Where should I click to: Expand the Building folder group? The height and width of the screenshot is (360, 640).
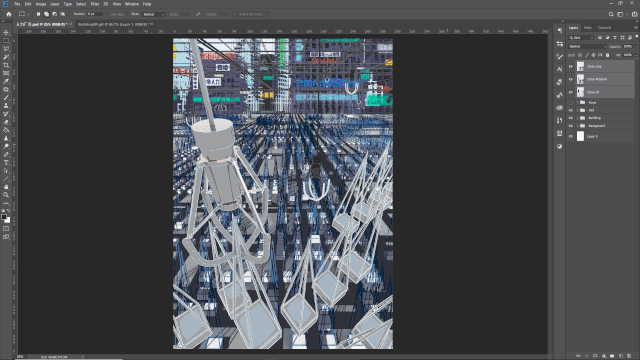tap(578, 118)
